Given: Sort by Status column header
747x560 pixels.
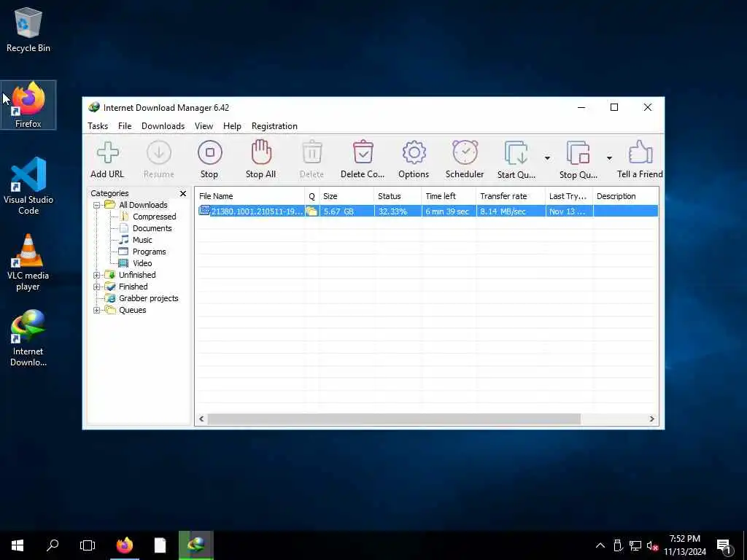Looking at the screenshot, I should click(398, 196).
